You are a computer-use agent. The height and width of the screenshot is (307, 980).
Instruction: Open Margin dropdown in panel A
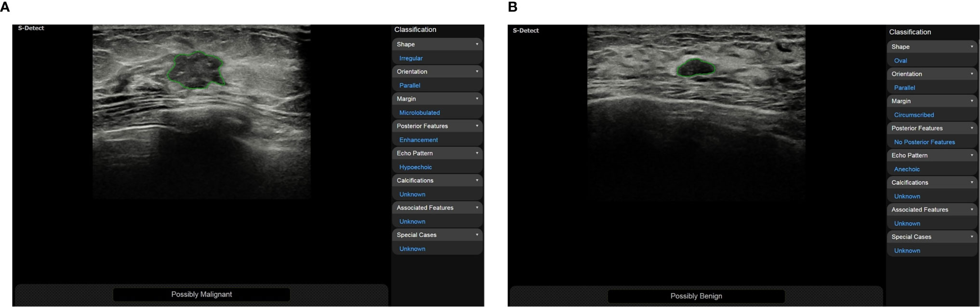(437, 99)
